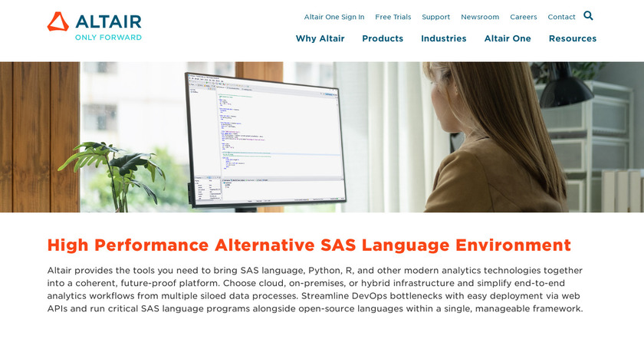Click the hero image of woman at monitor
This screenshot has width=644, height=362.
[x=322, y=137]
